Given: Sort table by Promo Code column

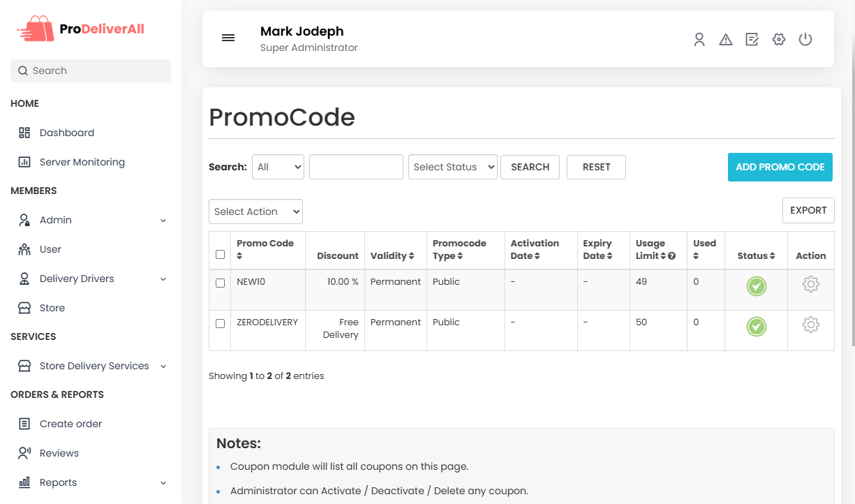Looking at the screenshot, I should [x=239, y=256].
